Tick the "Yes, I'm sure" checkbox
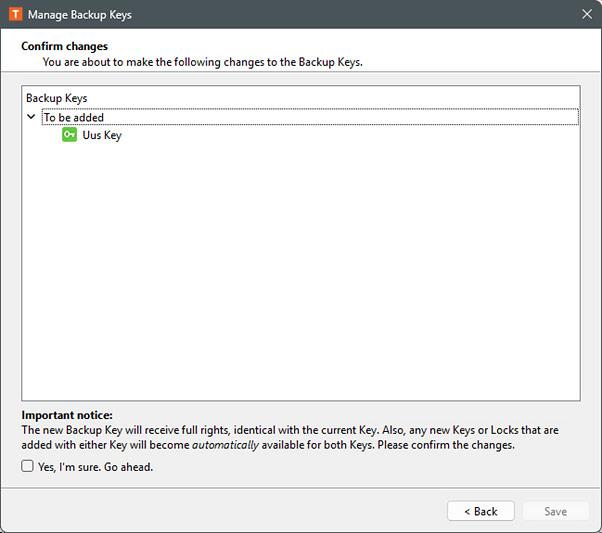602x533 pixels. pos(28,467)
